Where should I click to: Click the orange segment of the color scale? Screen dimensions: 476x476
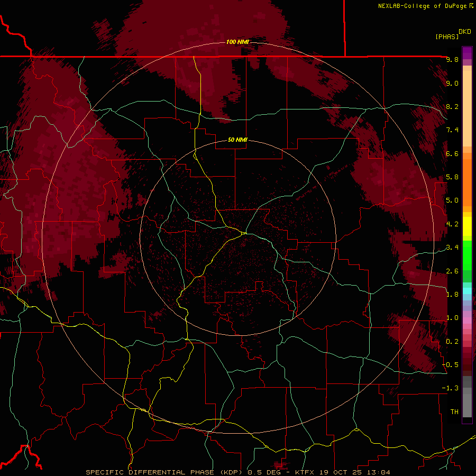(x=467, y=182)
